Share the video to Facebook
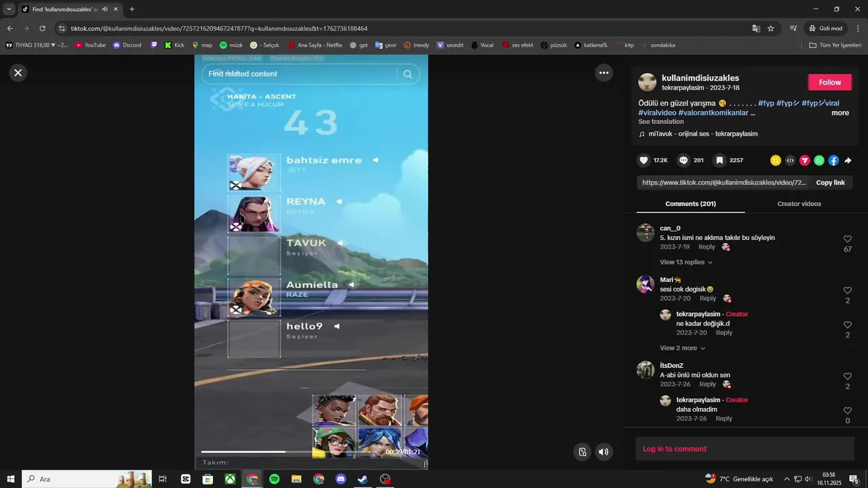The image size is (868, 488). coord(833,161)
